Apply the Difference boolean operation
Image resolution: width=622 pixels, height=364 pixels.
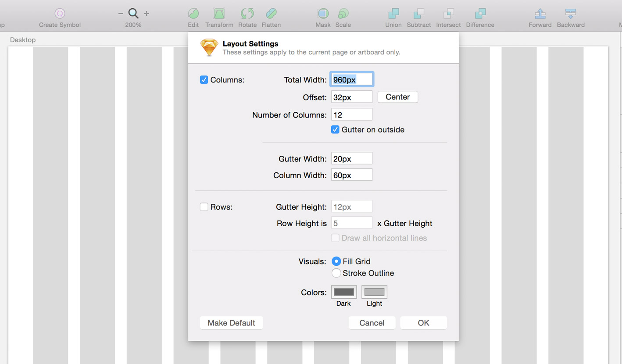(x=479, y=13)
